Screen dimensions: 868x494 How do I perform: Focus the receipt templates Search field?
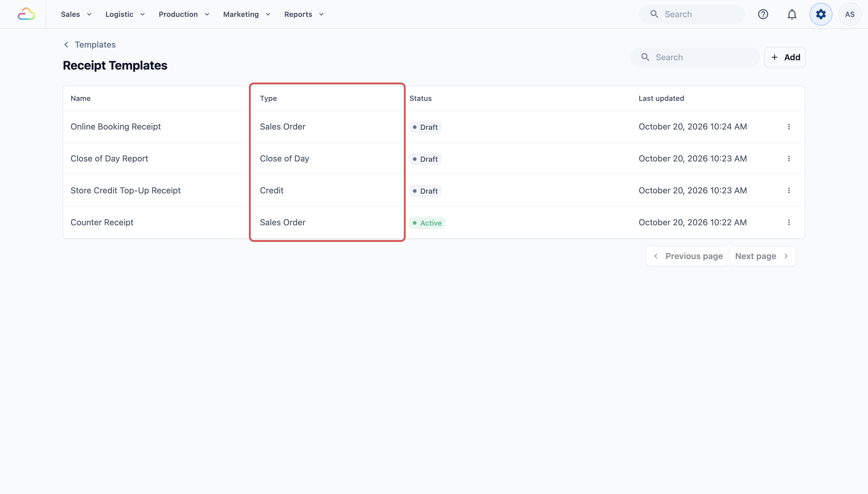pos(694,57)
